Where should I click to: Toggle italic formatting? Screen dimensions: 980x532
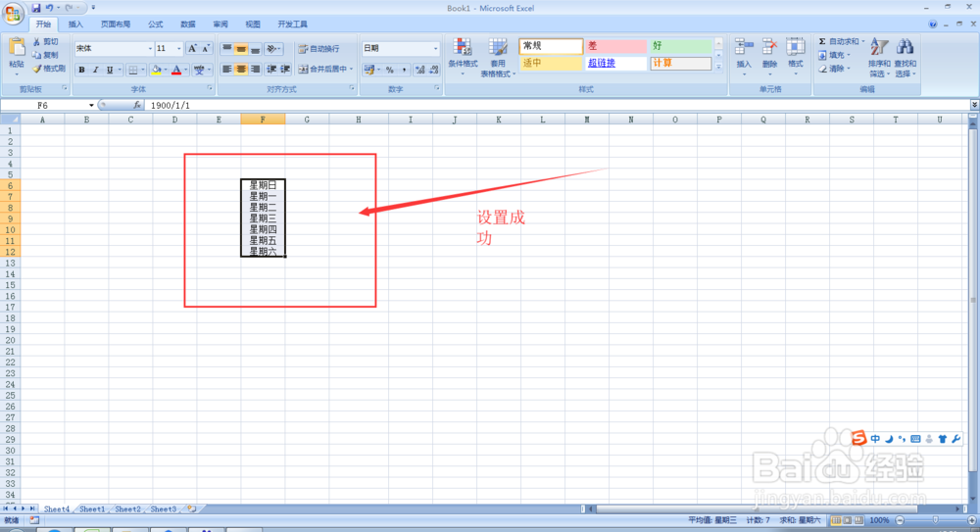pos(95,70)
